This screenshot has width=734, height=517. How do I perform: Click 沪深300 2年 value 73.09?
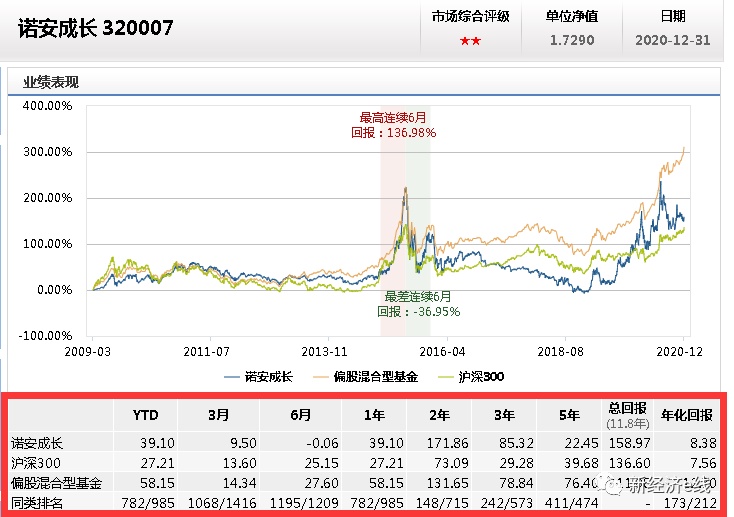click(451, 463)
